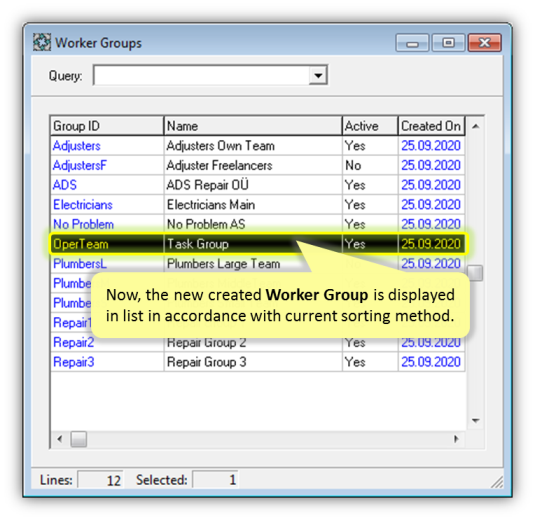Viewport: 535px width, 520px height.
Task: Sort by the Name column header
Action: 253,126
